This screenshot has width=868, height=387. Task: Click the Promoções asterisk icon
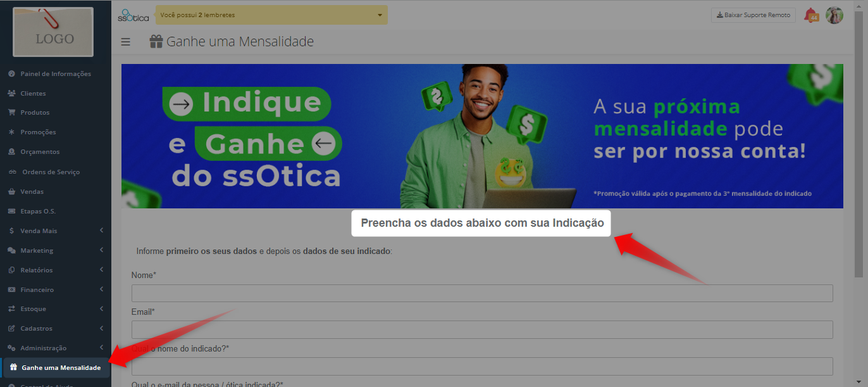pos(11,132)
